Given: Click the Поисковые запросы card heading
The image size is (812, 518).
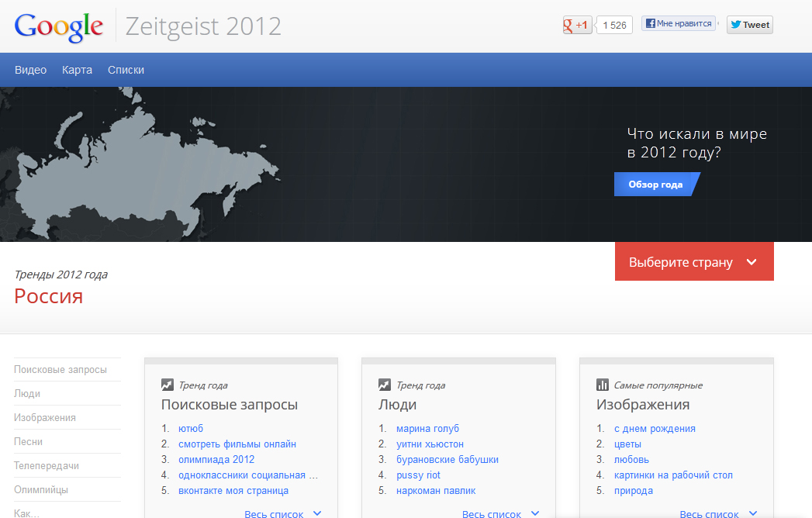Looking at the screenshot, I should coord(229,405).
